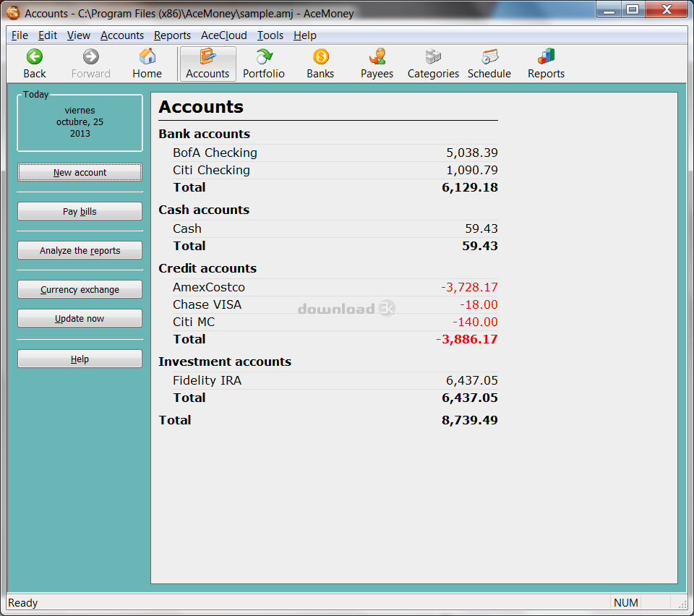The width and height of the screenshot is (694, 616).
Task: Select the Accounts toolbar icon
Action: tap(207, 64)
